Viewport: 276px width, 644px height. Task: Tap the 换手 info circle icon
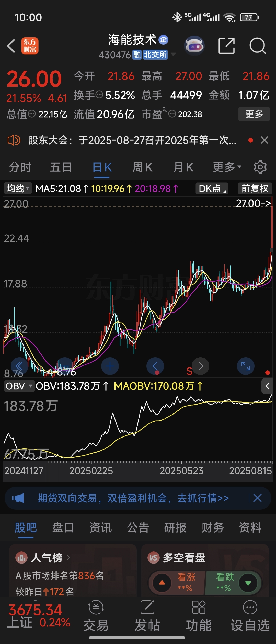tap(99, 95)
